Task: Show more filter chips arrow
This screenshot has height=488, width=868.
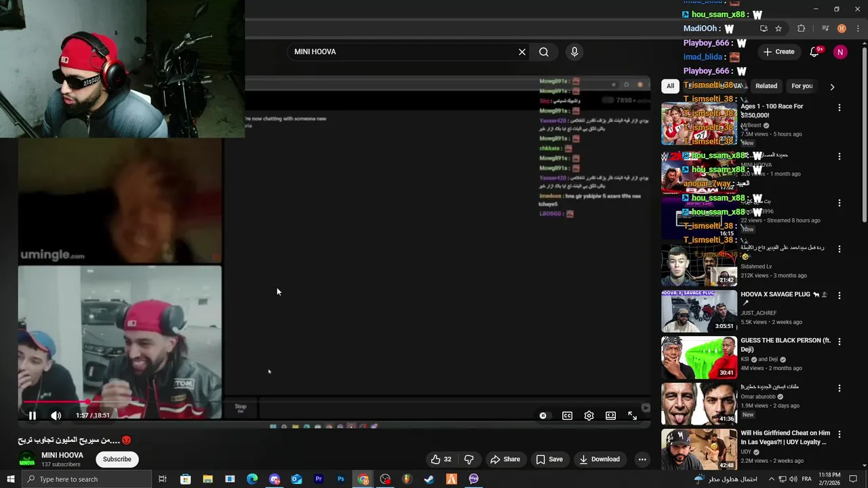Action: [832, 87]
